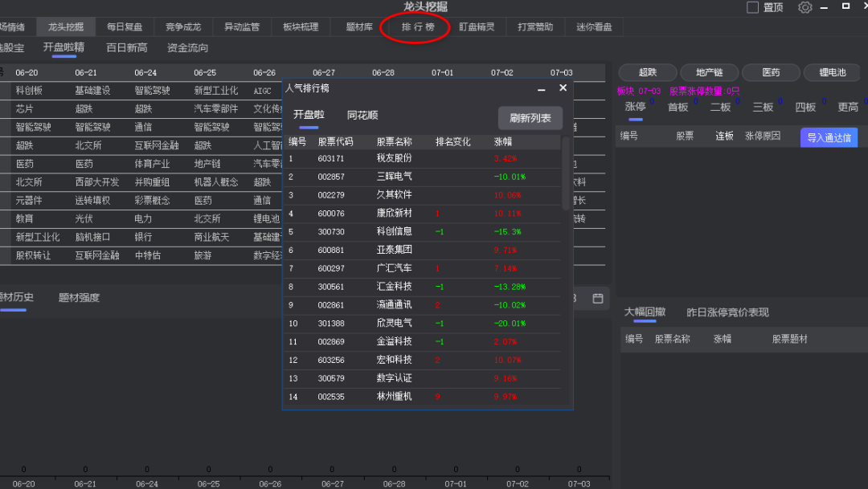Select the 大幅回撤 tab

click(645, 312)
